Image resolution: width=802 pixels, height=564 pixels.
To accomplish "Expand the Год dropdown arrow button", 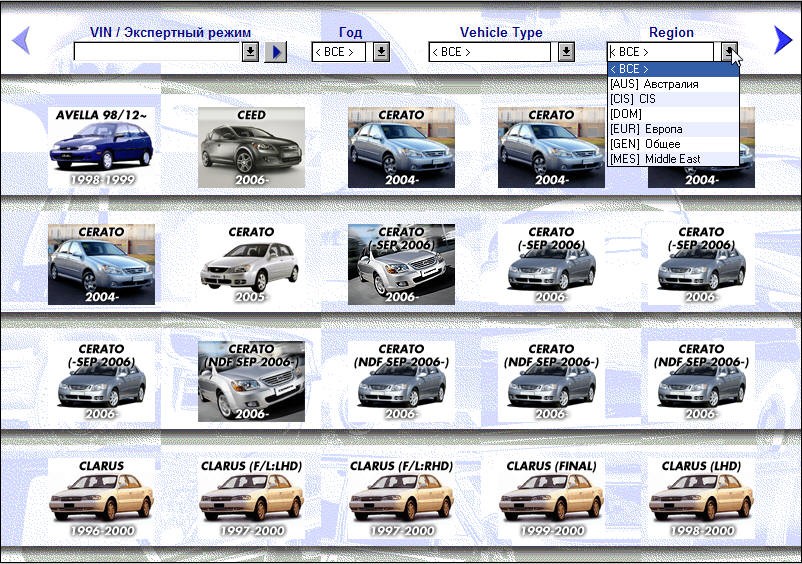I will 382,52.
